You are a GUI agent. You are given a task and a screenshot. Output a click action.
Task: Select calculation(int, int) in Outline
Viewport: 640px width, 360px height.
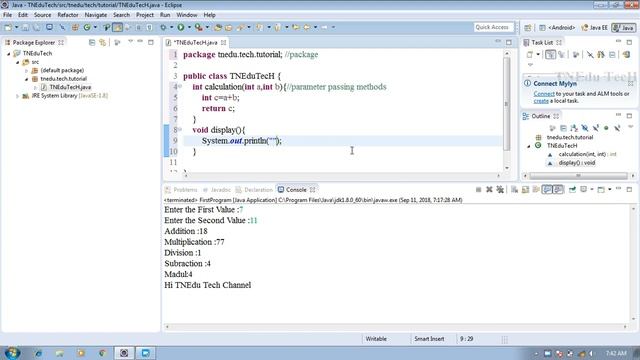click(587, 154)
